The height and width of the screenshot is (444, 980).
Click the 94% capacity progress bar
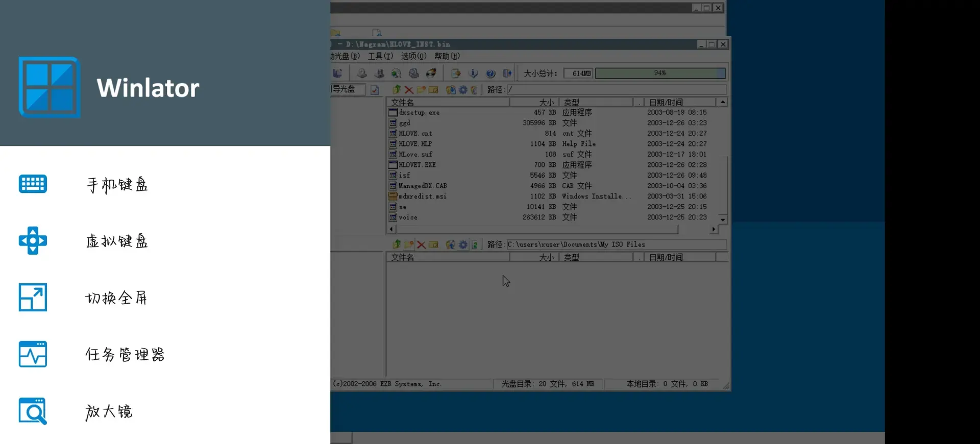[660, 73]
